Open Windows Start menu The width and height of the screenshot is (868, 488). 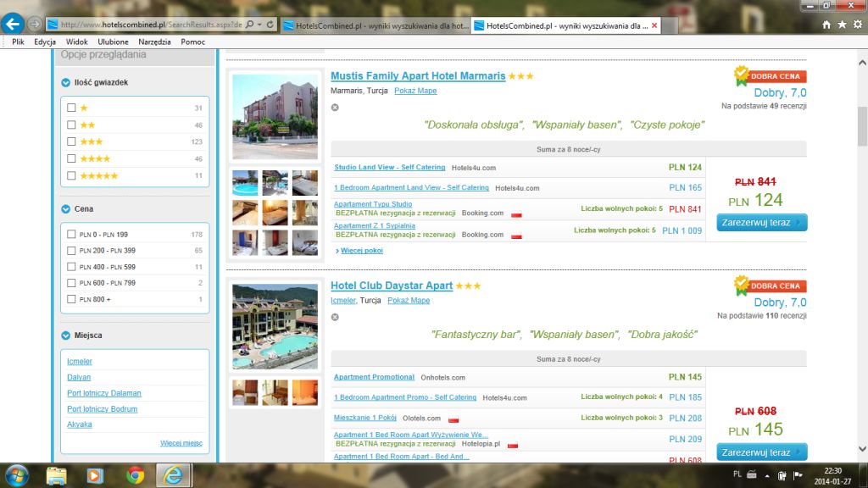16,475
